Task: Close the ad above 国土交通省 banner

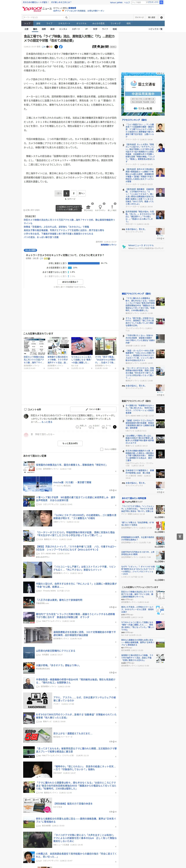Action: (163, 73)
